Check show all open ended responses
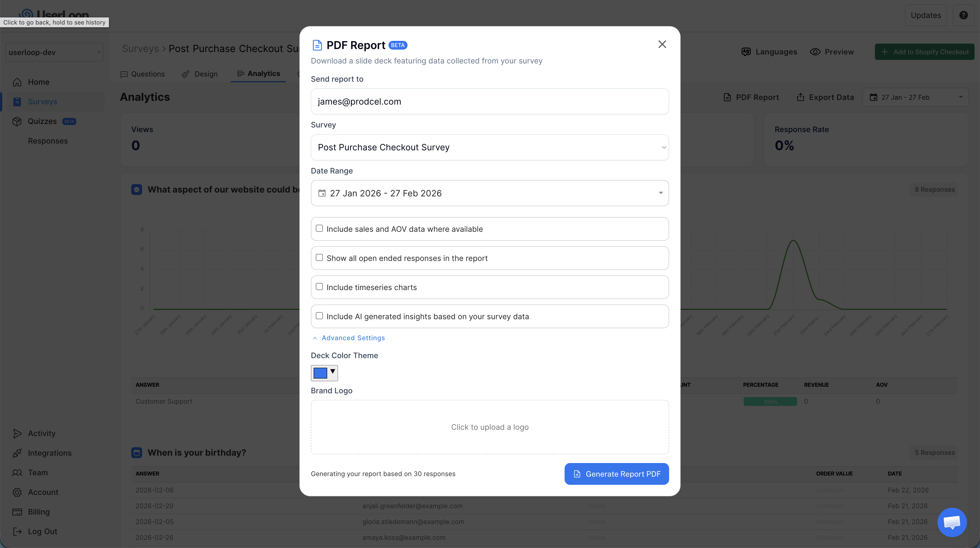This screenshot has height=548, width=980. tap(320, 258)
